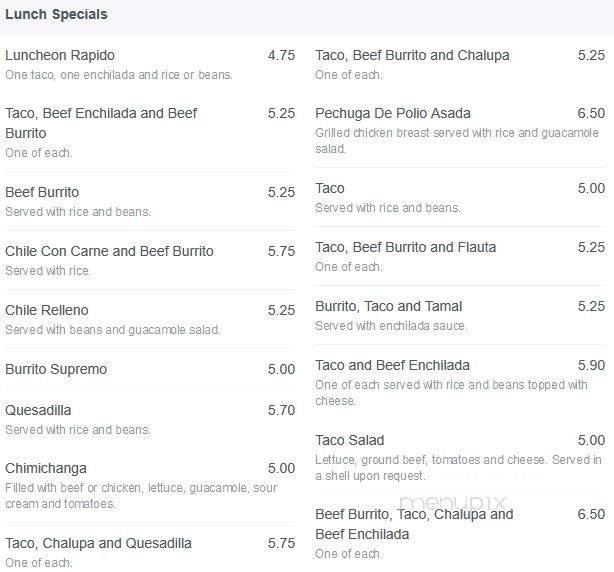Click the Pechuga De Polio Asada item

(393, 114)
